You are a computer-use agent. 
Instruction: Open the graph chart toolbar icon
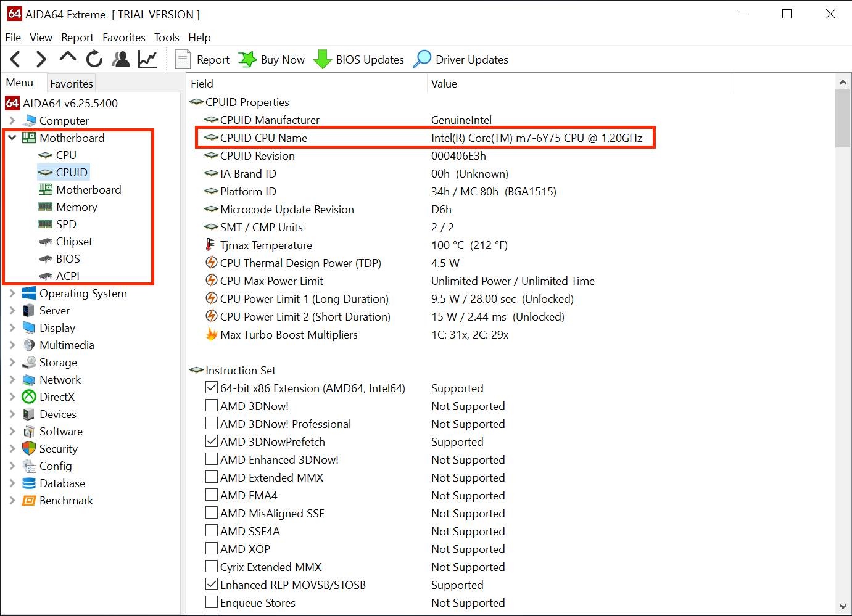(147, 59)
